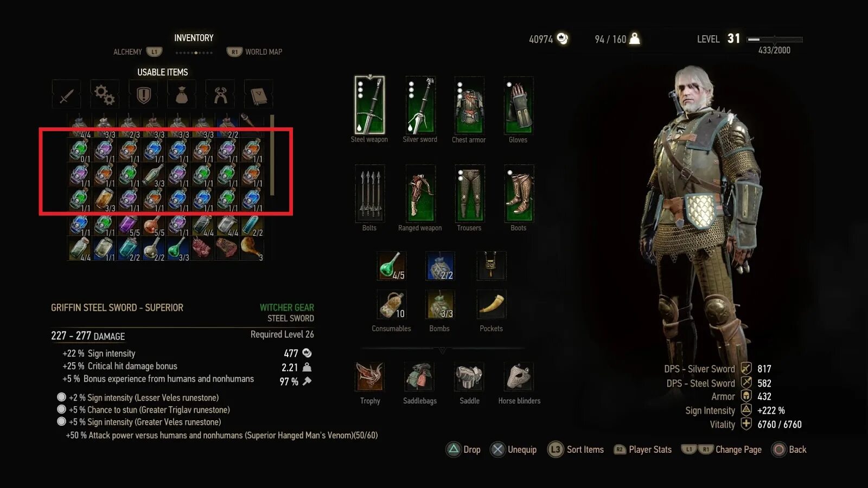Select the Silver sword slot
This screenshot has width=868, height=488.
click(x=420, y=105)
